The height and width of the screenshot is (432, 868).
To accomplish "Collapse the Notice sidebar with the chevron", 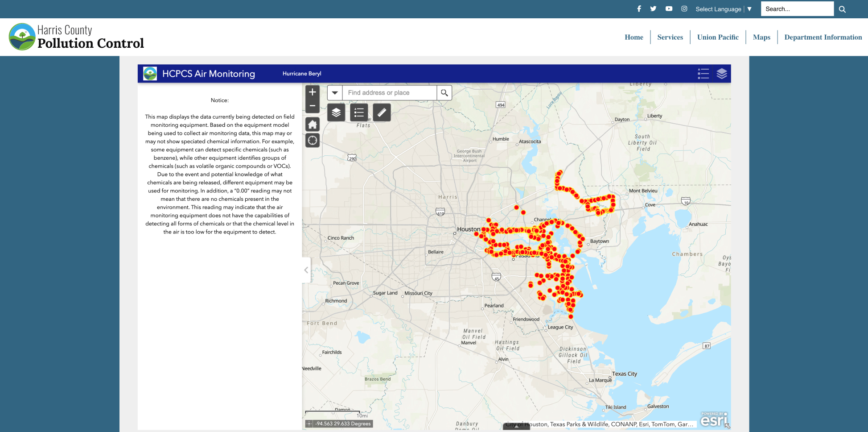I will (306, 270).
